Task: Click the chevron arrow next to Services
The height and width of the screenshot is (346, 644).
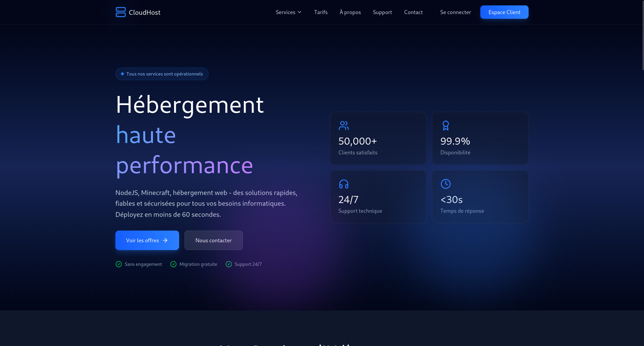Action: pos(300,12)
